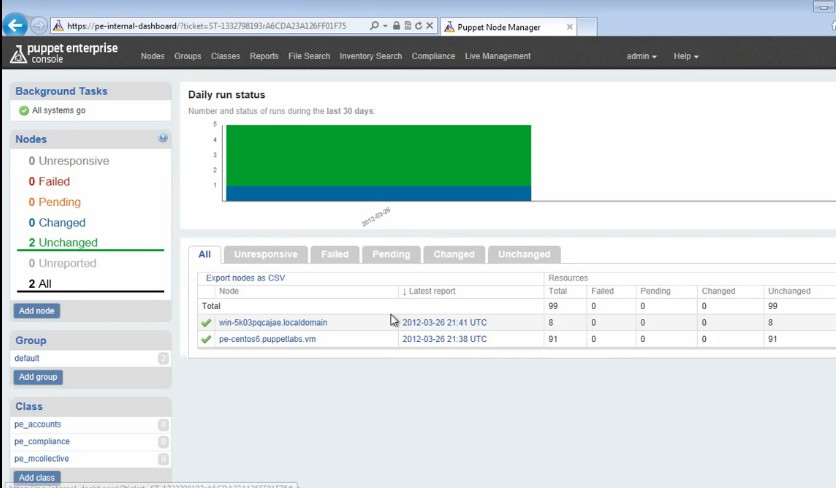The image size is (836, 488).
Task: Select the Failed tab
Action: 335,254
